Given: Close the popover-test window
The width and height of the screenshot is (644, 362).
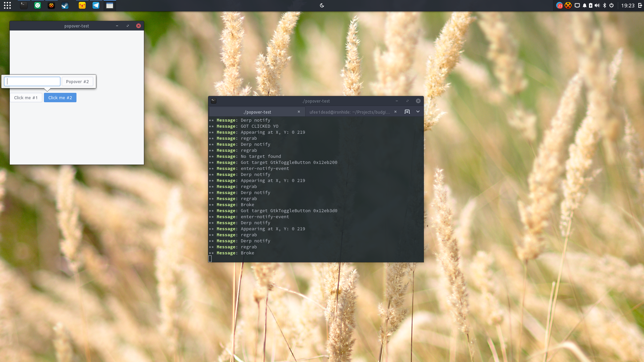Looking at the screenshot, I should coord(139,26).
